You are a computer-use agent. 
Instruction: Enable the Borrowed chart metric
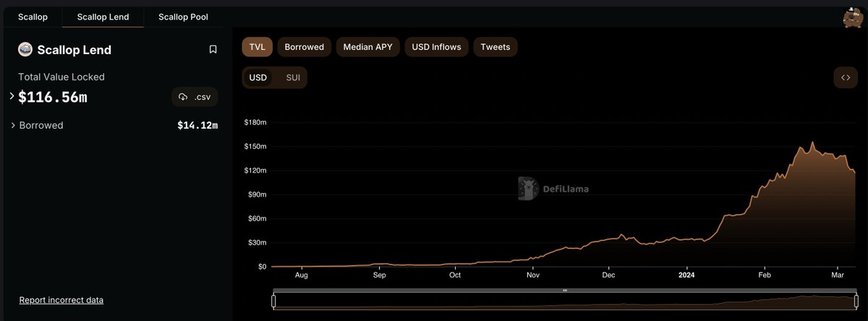(305, 47)
